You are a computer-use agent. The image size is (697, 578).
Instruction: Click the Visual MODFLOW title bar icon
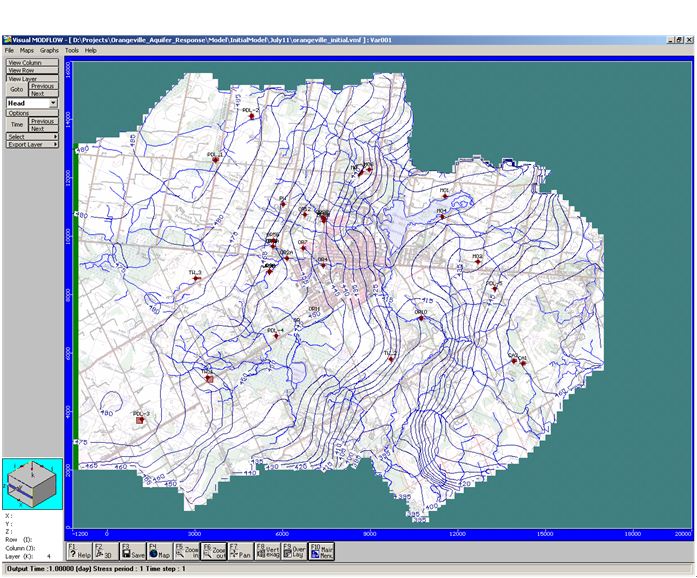7,40
